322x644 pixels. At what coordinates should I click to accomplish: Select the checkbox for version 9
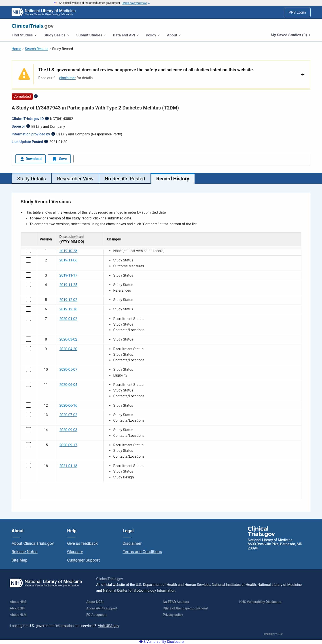pos(29,349)
